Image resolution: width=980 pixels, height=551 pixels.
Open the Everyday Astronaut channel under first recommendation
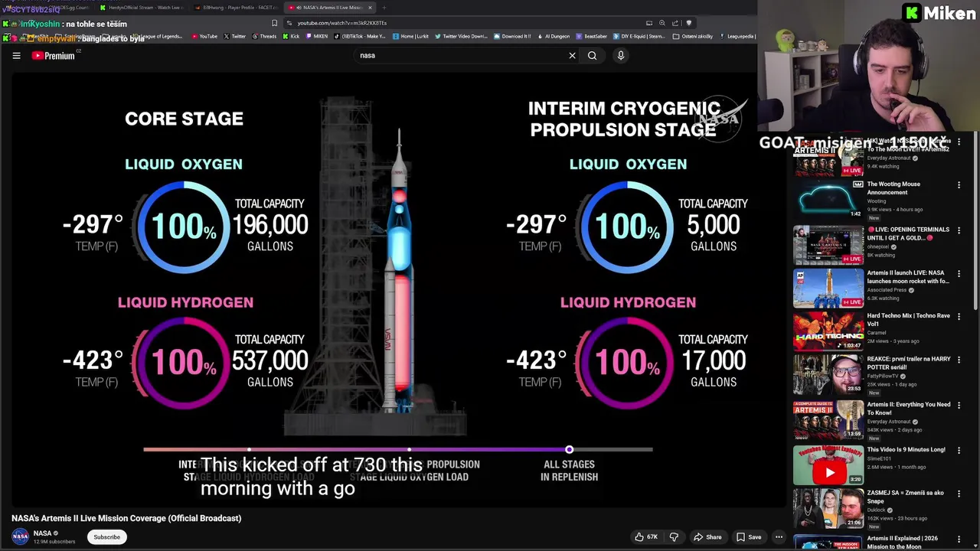click(x=888, y=158)
